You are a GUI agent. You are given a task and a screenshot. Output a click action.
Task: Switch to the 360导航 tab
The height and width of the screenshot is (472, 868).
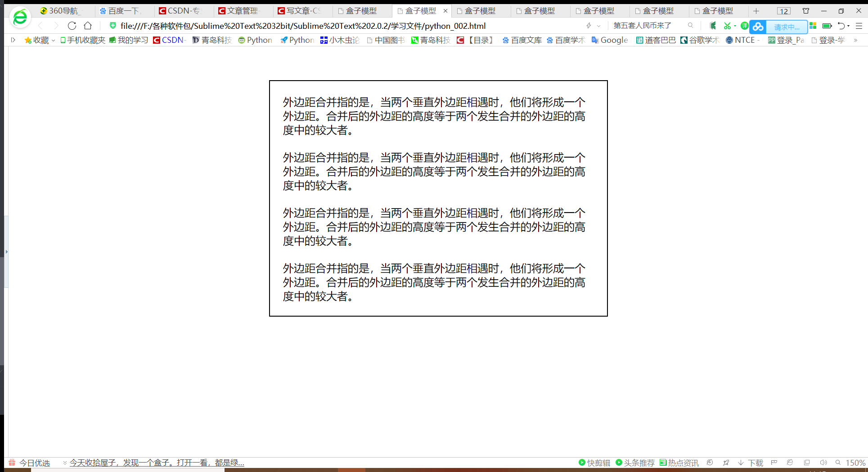pyautogui.click(x=63, y=10)
